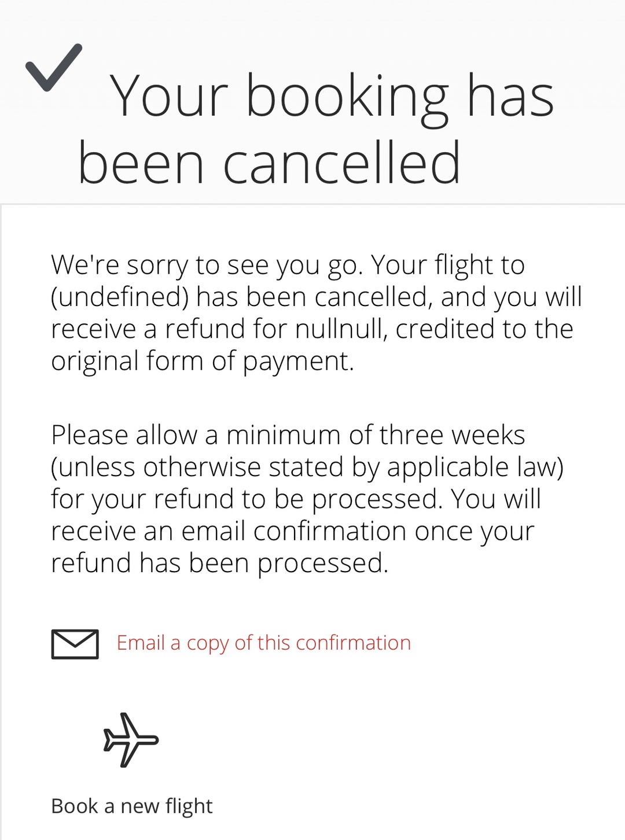Viewport: 625px width, 840px height.
Task: Click the words 'Please allow a minimum'
Action: click(x=197, y=435)
